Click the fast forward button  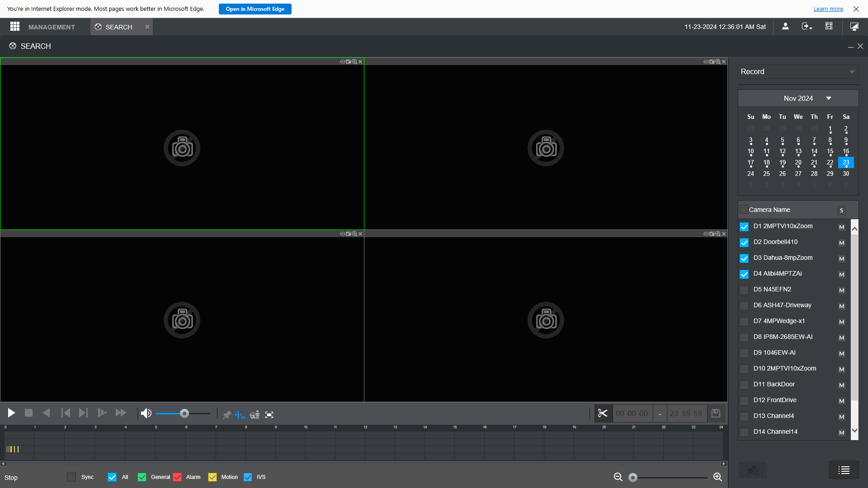pos(121,413)
